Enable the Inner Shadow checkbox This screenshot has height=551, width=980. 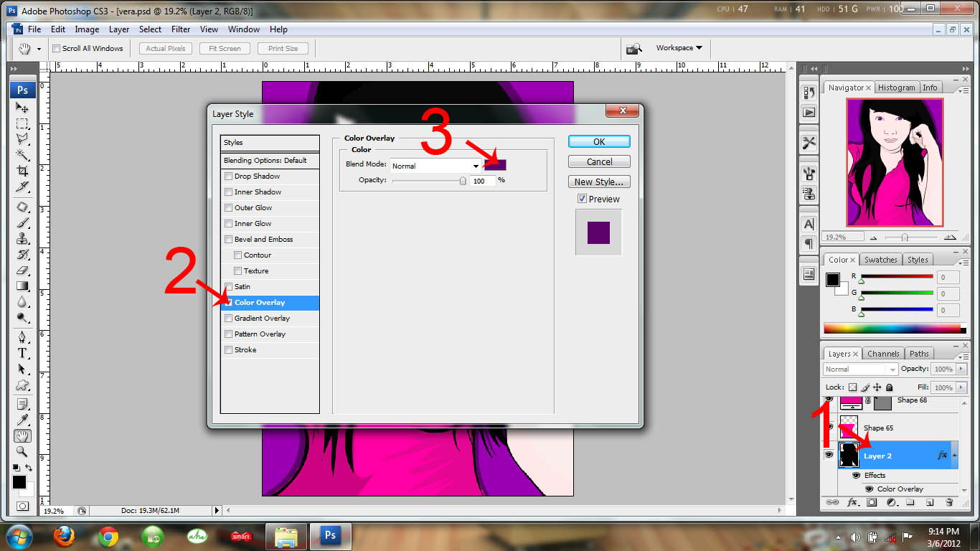[228, 192]
